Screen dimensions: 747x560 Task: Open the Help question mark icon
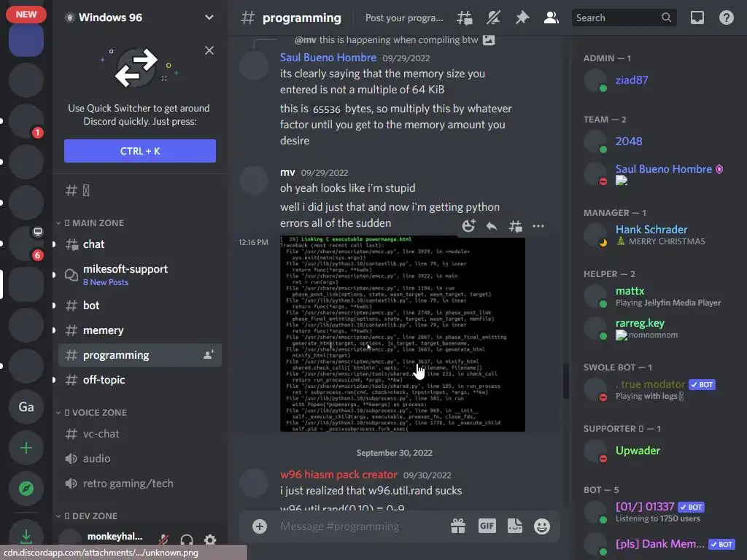[726, 18]
